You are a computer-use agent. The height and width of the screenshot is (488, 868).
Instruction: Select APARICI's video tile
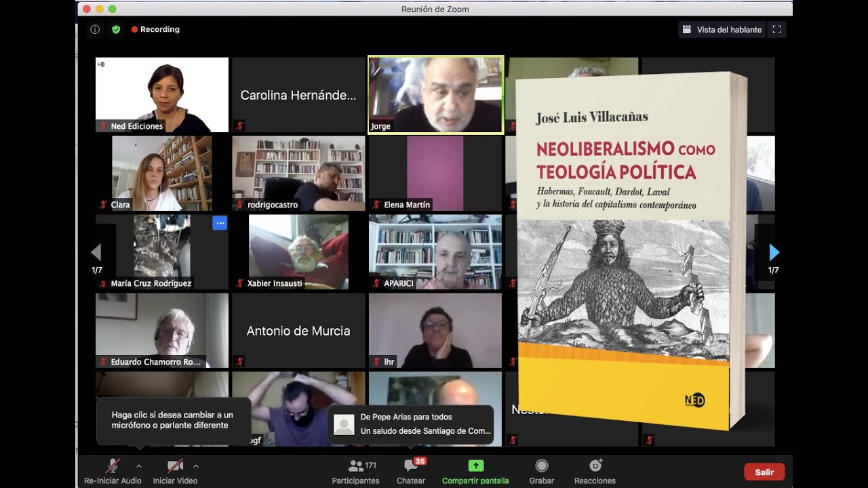(x=435, y=252)
